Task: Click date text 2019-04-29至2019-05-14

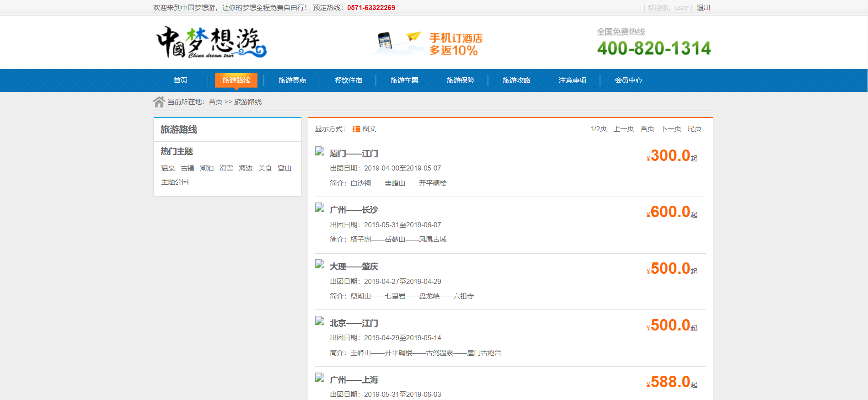Action: tap(402, 338)
